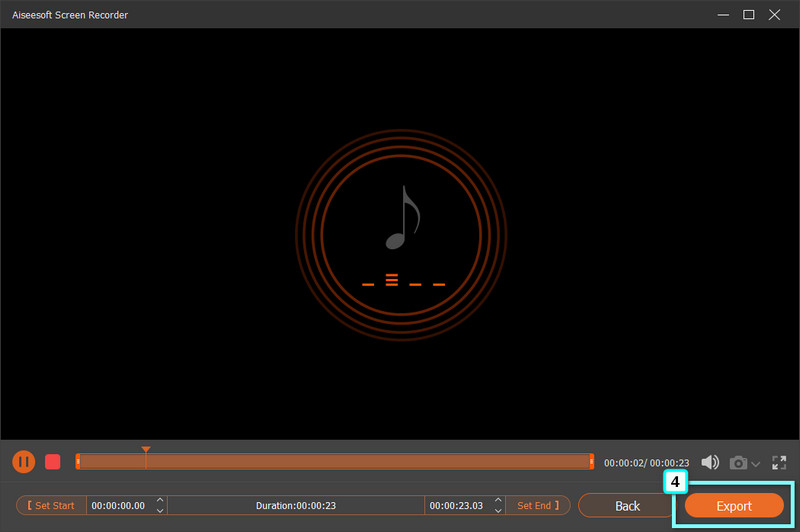The height and width of the screenshot is (532, 800).
Task: Click the Set End button
Action: (x=538, y=505)
